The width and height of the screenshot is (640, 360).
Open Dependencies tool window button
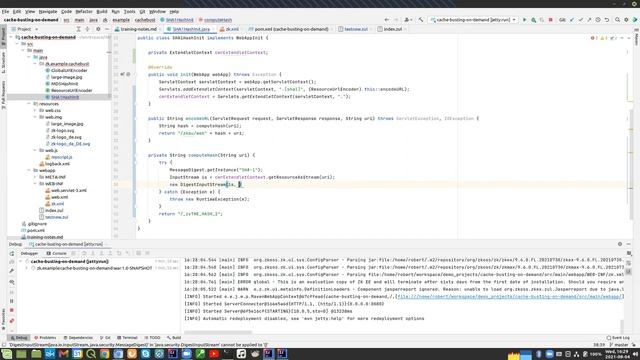click(78, 338)
